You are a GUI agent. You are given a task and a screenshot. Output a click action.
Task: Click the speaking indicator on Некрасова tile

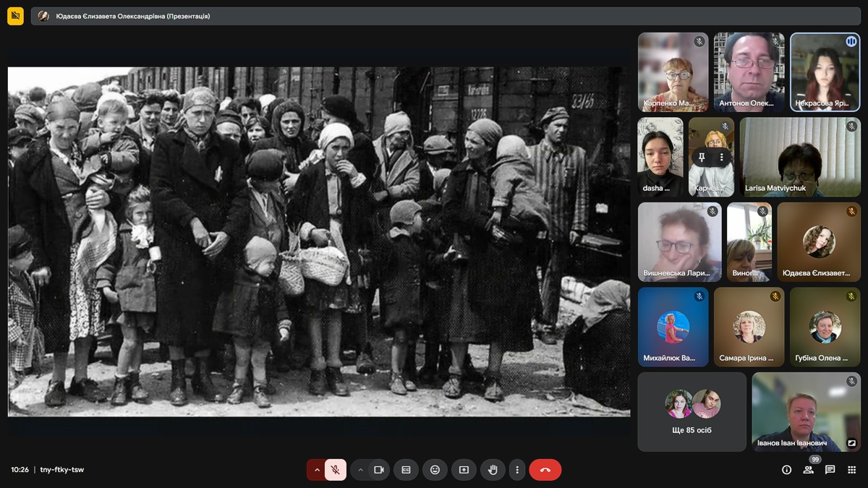pos(851,42)
